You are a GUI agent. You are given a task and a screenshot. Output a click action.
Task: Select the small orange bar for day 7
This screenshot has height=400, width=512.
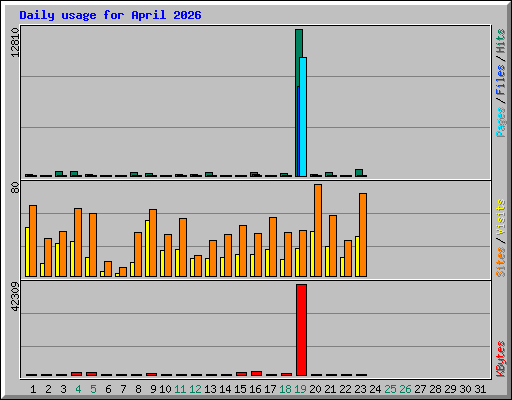[x=123, y=272]
